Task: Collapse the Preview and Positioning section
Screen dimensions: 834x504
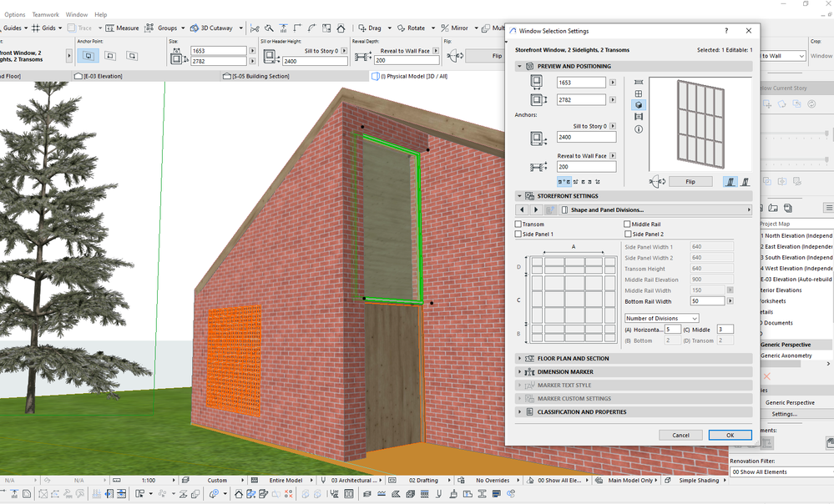Action: [x=519, y=67]
